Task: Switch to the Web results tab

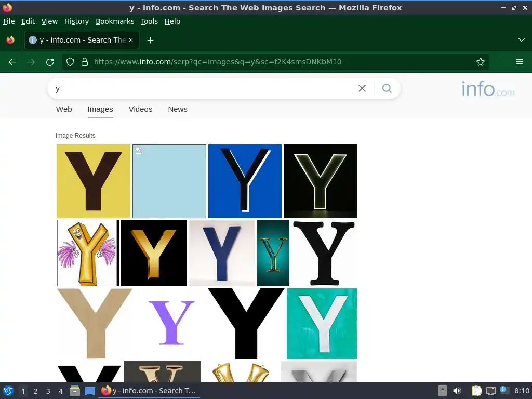Action: pyautogui.click(x=64, y=109)
